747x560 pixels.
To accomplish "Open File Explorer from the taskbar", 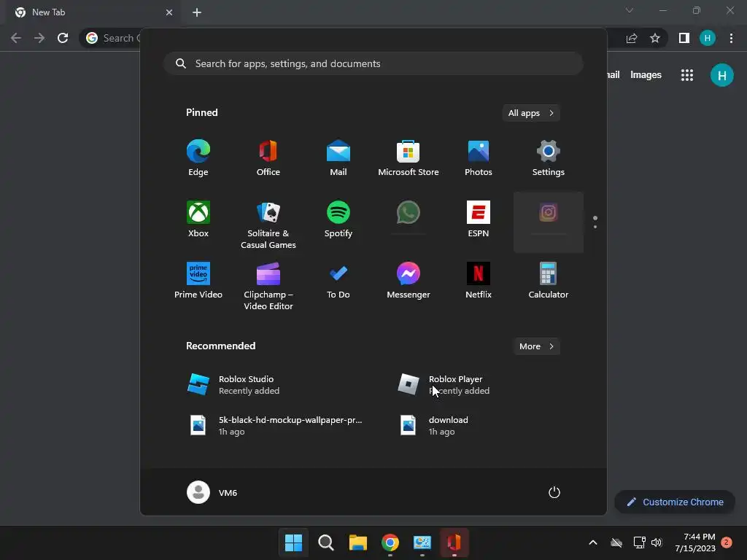I will point(357,542).
